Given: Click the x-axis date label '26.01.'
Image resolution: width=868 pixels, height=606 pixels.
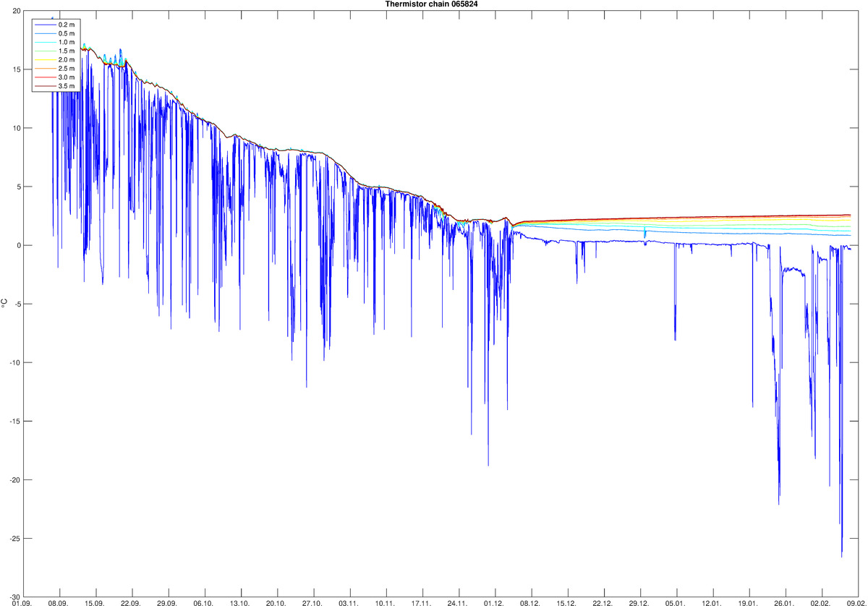Looking at the screenshot, I should [785, 602].
